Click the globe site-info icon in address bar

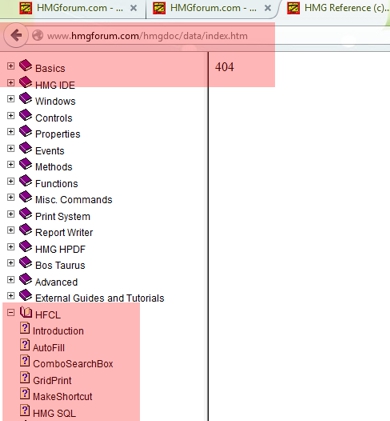click(x=37, y=35)
